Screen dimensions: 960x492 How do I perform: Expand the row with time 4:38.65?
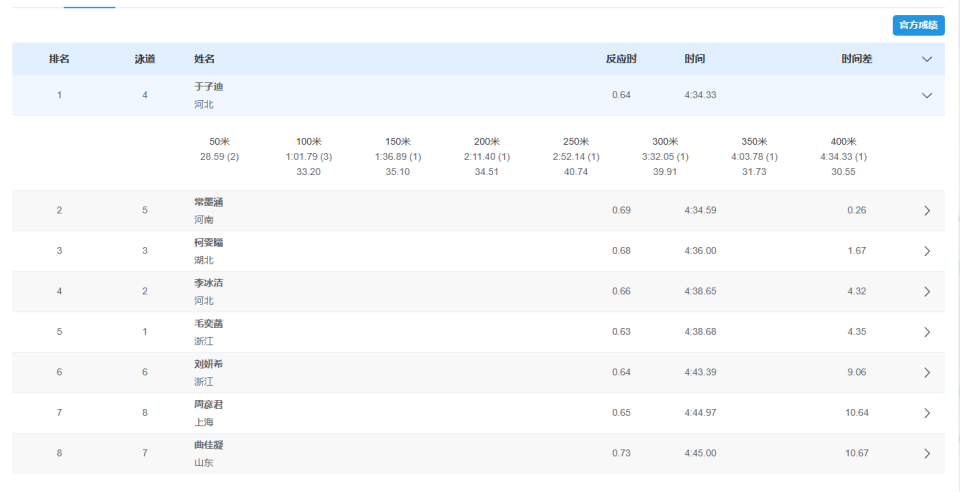(927, 291)
